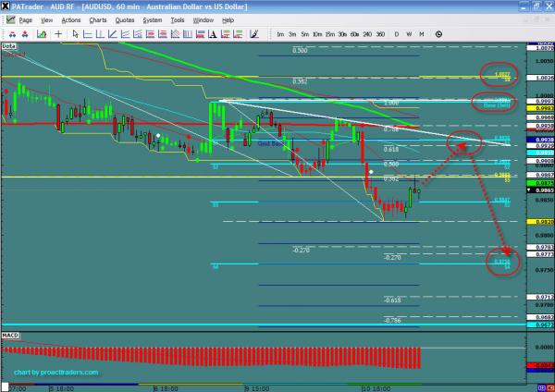Set timeframe to Daily (D)

tap(397, 33)
